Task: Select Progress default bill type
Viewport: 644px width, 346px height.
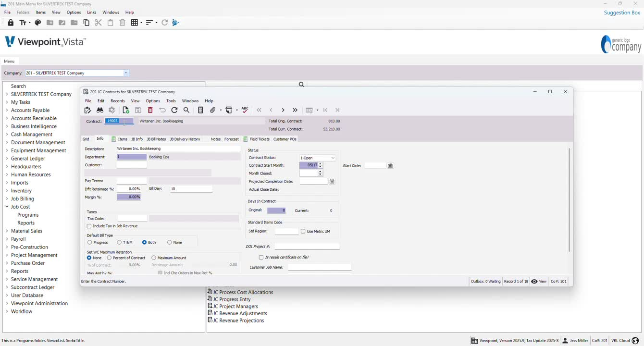Action: point(90,242)
